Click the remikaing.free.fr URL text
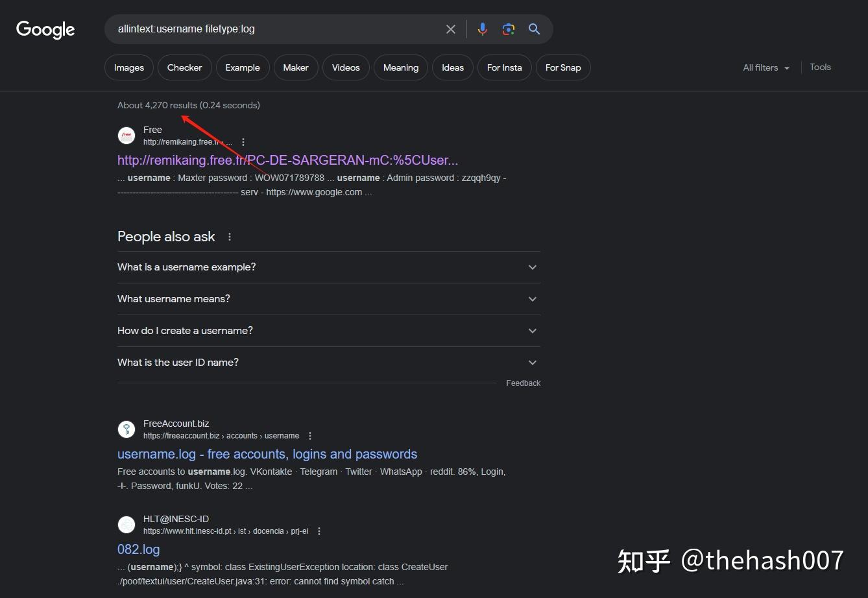The width and height of the screenshot is (868, 598). [187, 142]
